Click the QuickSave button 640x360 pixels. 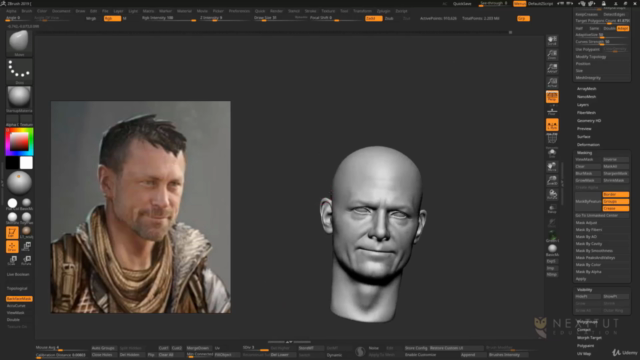pos(462,4)
